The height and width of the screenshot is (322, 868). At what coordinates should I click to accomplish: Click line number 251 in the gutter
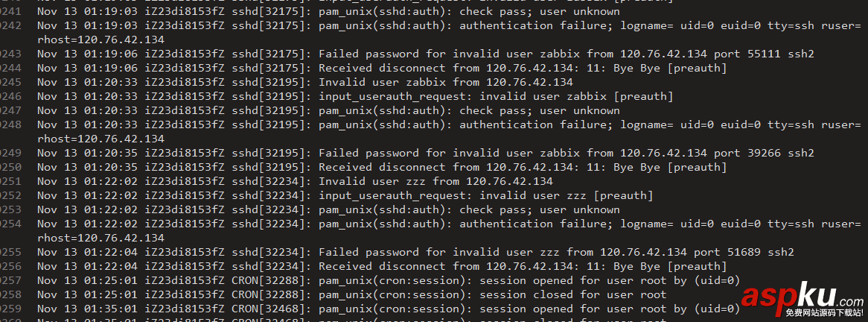[11, 182]
